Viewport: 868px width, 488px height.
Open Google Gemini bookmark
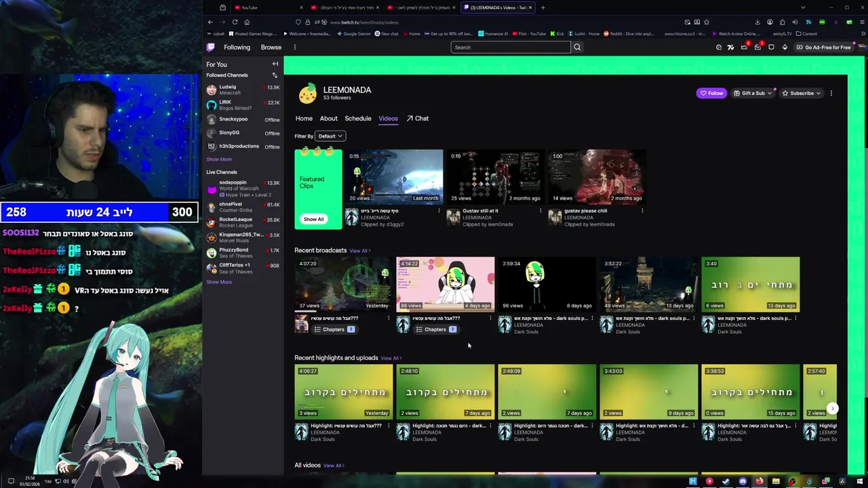pyautogui.click(x=353, y=33)
